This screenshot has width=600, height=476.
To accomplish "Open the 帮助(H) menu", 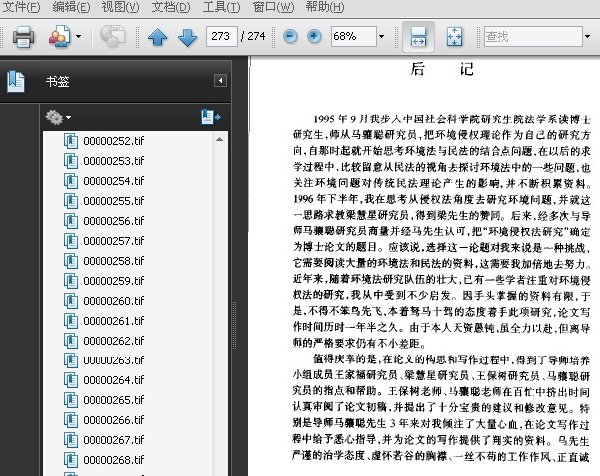I will point(325,7).
